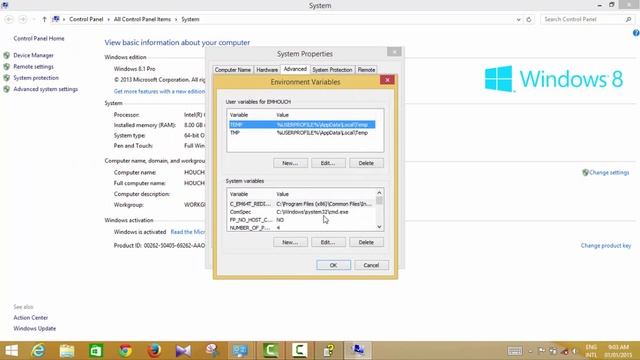Open Remote settings in the left pane
Viewport: 640px width, 360px height.
click(x=33, y=67)
